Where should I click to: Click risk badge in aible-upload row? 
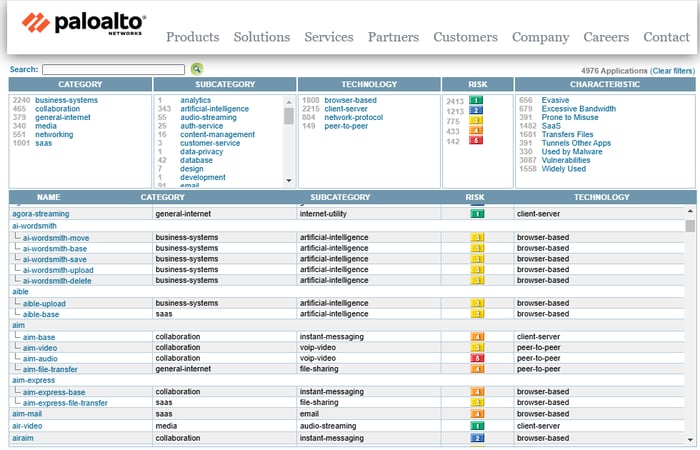coord(477,303)
